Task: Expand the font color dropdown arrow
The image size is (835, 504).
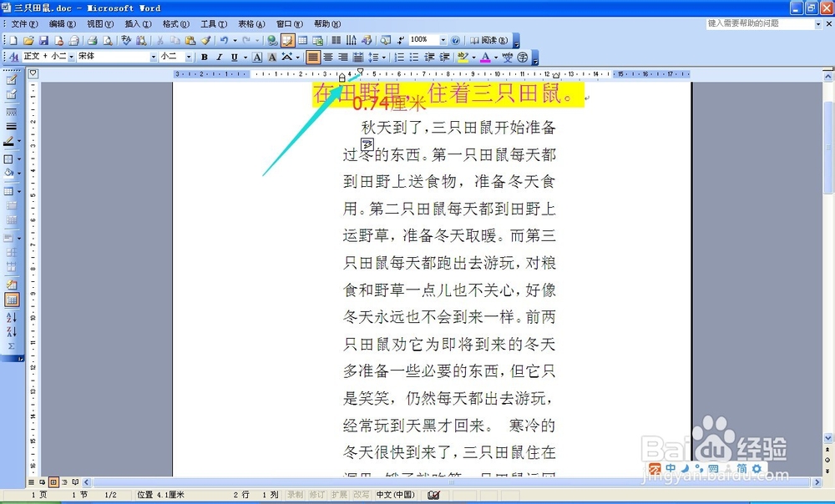Action: [x=496, y=57]
